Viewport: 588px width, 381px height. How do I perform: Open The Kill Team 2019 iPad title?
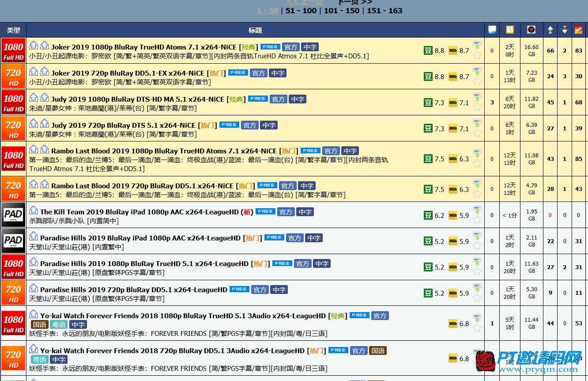139,212
